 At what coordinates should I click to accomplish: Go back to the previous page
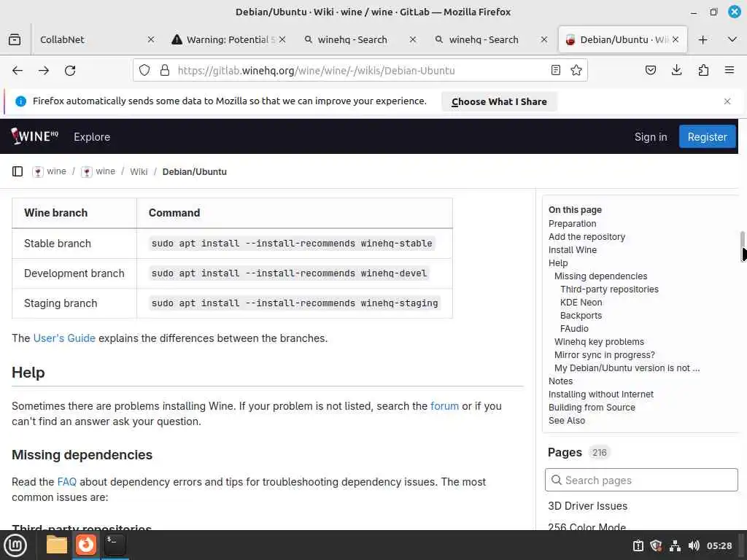click(x=18, y=71)
